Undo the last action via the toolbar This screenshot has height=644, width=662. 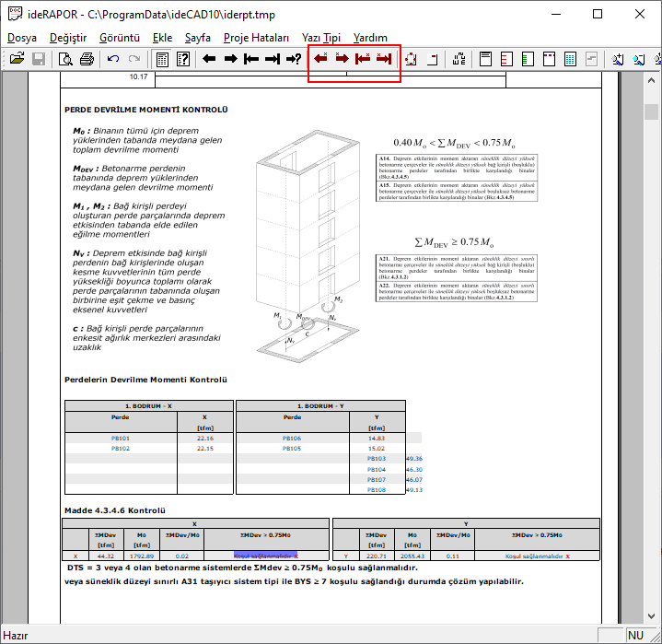tap(113, 59)
